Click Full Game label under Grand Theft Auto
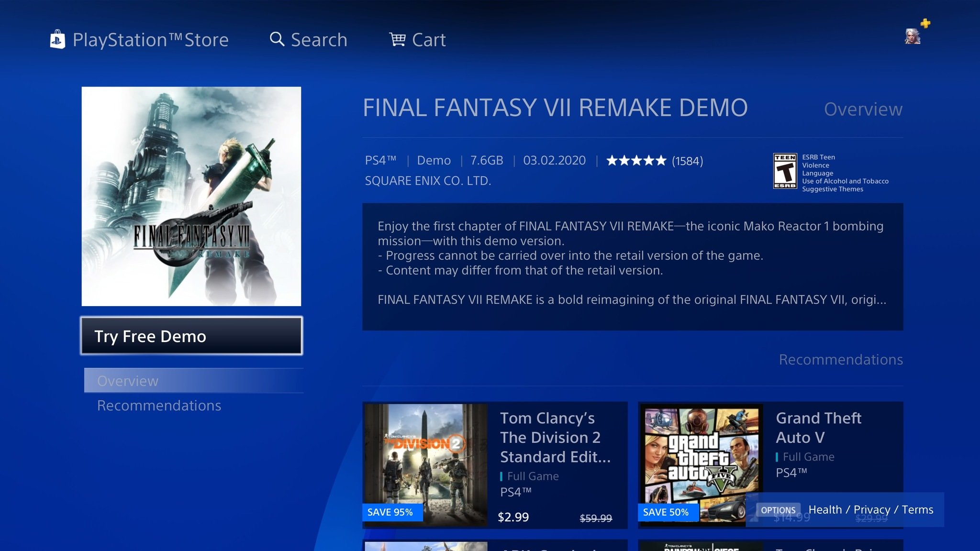 pos(809,457)
